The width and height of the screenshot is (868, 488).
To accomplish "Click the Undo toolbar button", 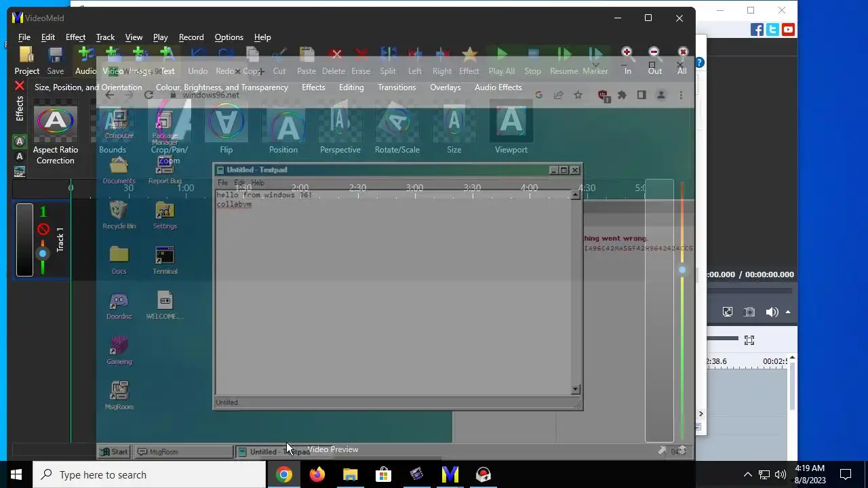I will coord(198,60).
